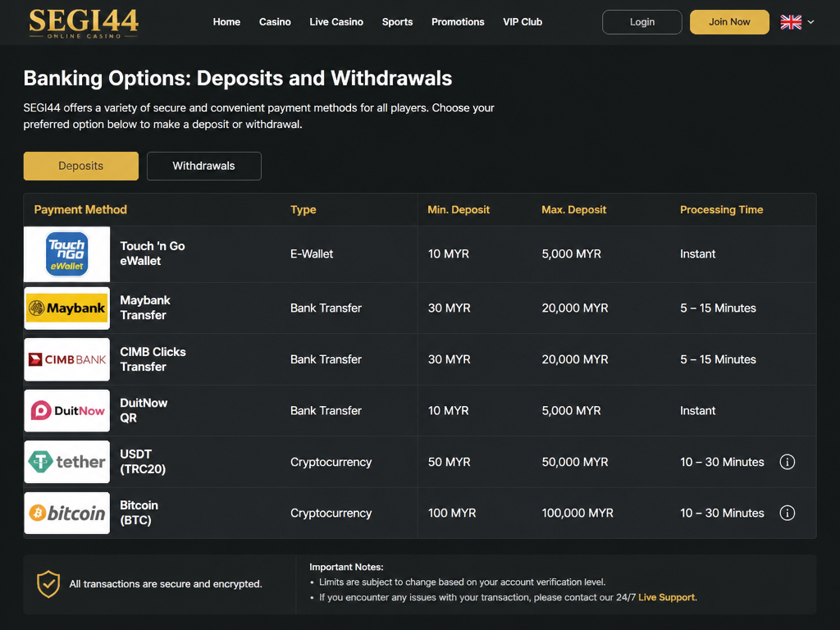Click the Touch 'n Go eWallet logo
This screenshot has height=630, width=840.
pos(67,254)
